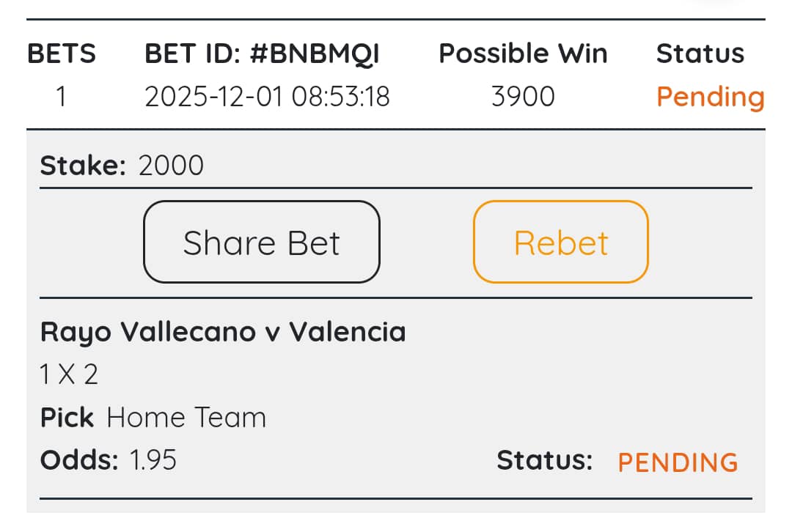The image size is (792, 532).
Task: Select the Status: label beside PENDING
Action: [544, 460]
